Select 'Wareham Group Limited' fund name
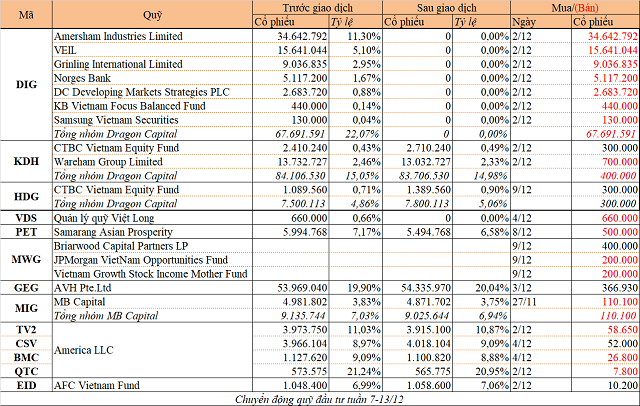 pyautogui.click(x=108, y=162)
